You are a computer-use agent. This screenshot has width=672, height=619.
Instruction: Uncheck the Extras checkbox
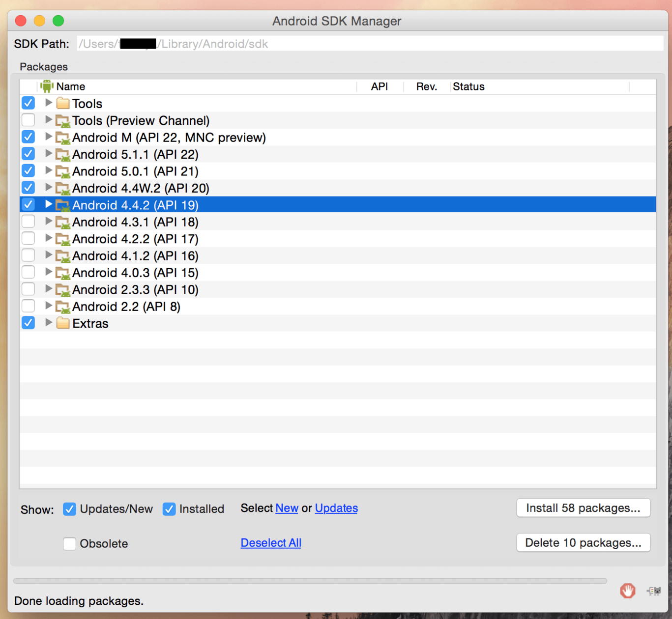pos(29,323)
